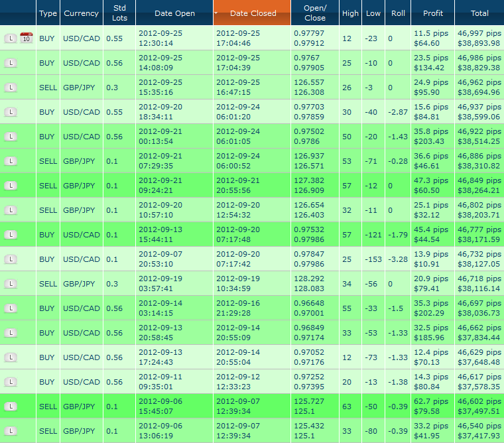Sort by High column header
The width and height of the screenshot is (504, 443).
tap(350, 13)
